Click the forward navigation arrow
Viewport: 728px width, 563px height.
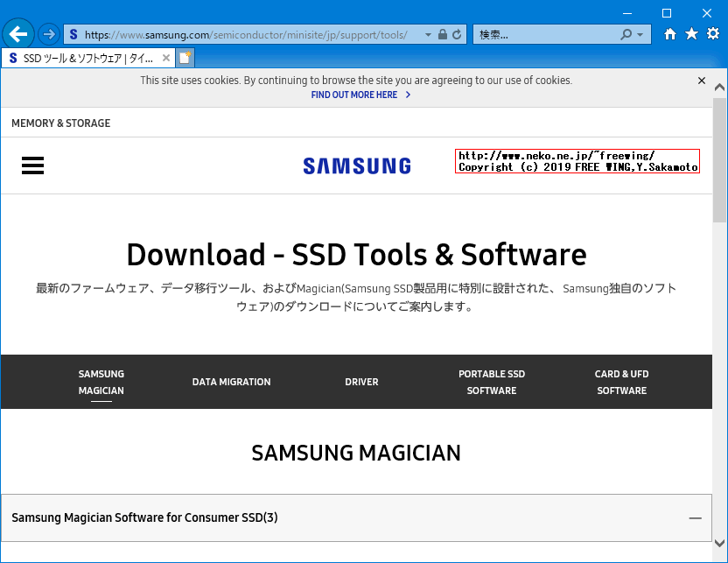49,33
